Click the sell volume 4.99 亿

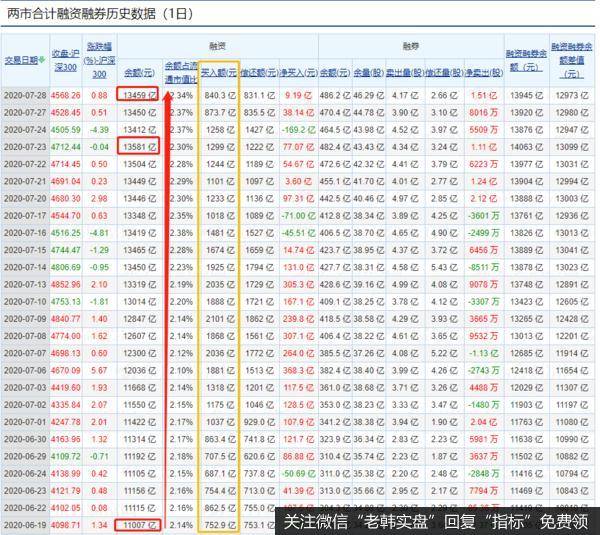coord(405,284)
